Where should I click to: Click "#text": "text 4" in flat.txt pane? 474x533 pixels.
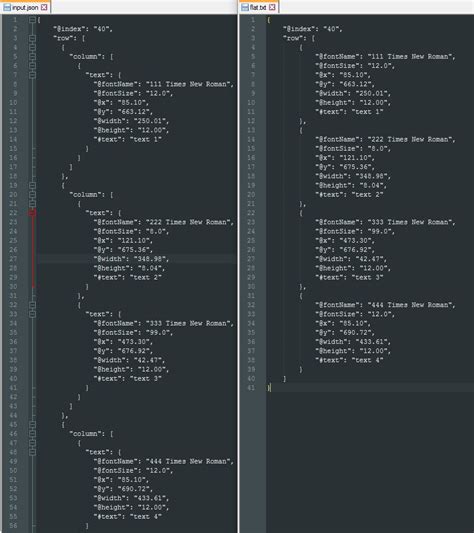(x=349, y=360)
